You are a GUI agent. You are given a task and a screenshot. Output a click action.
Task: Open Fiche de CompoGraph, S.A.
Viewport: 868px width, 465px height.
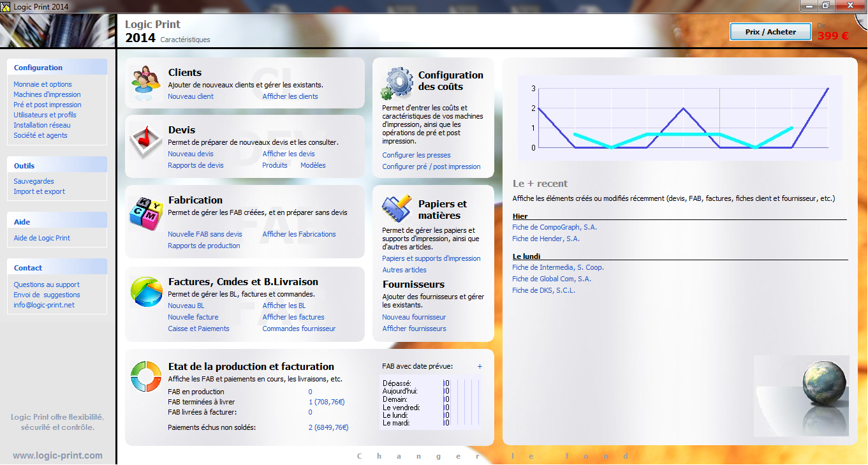tap(554, 227)
